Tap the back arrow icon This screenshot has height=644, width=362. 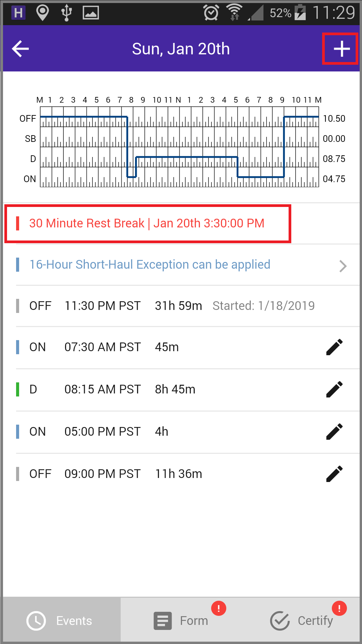click(20, 49)
